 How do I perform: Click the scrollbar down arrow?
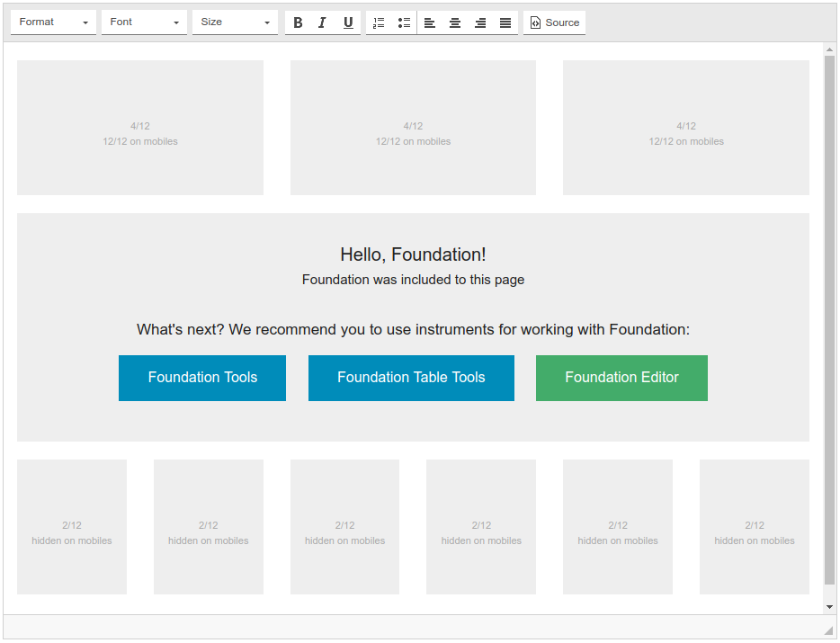pos(829,607)
